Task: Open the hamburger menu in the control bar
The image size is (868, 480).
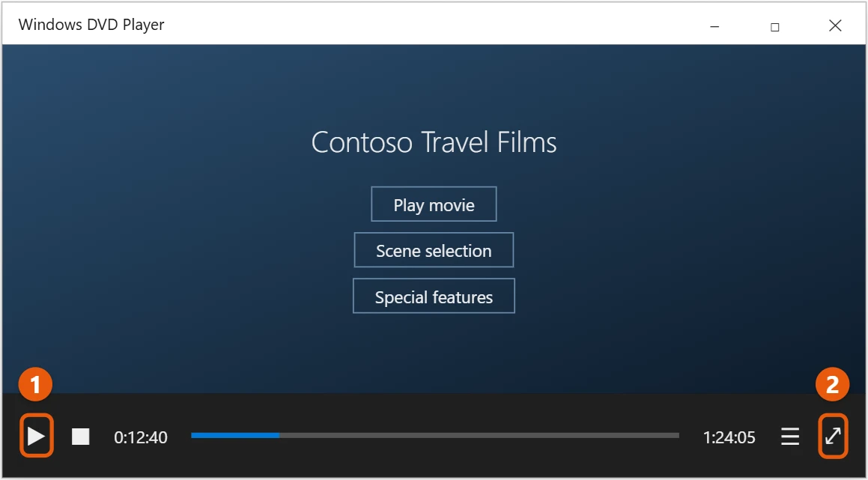Action: coord(790,437)
